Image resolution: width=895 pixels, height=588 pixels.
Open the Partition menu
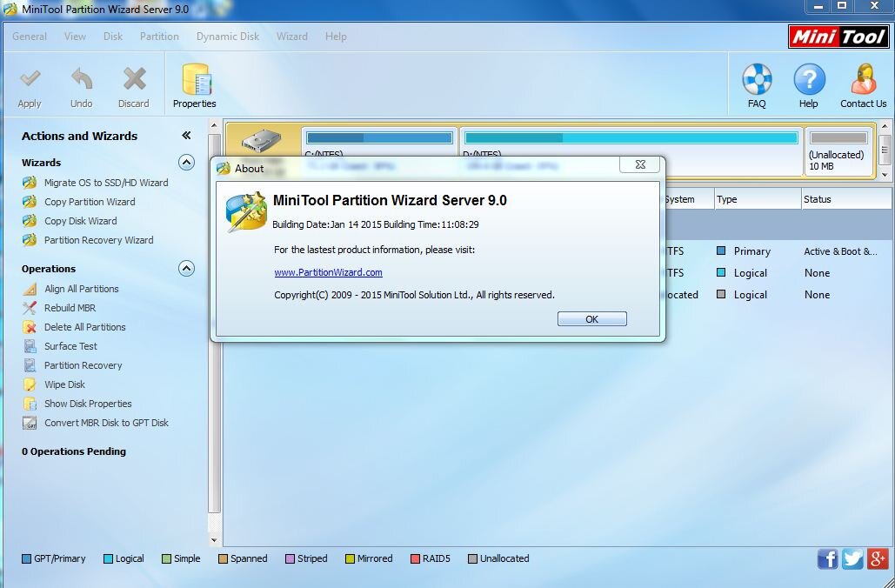(159, 37)
